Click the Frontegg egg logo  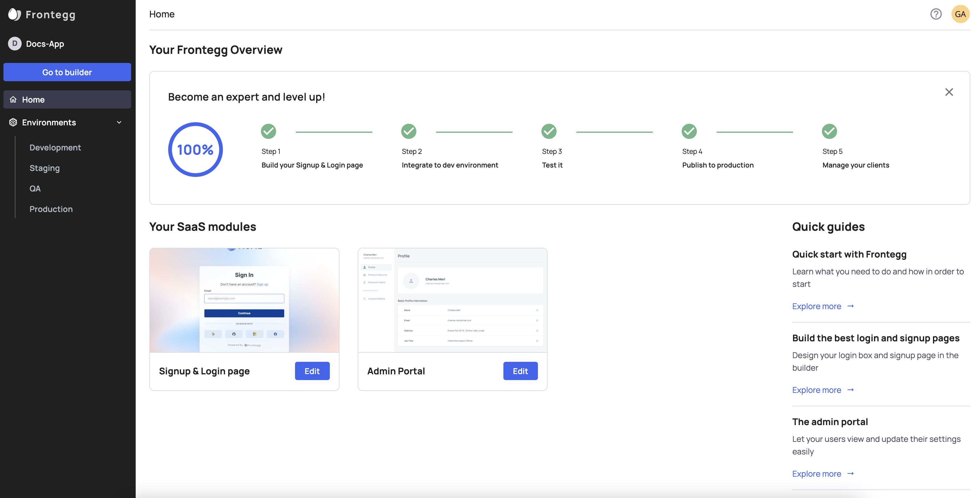coord(15,15)
